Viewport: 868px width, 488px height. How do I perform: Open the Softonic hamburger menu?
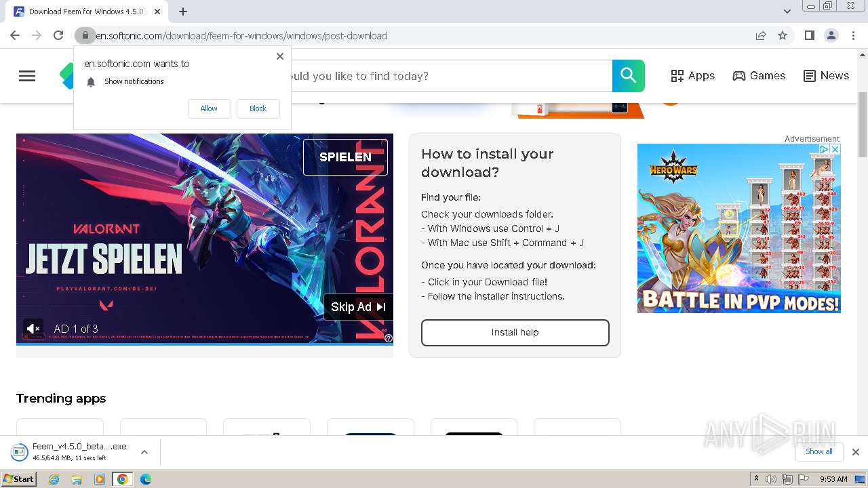point(27,76)
